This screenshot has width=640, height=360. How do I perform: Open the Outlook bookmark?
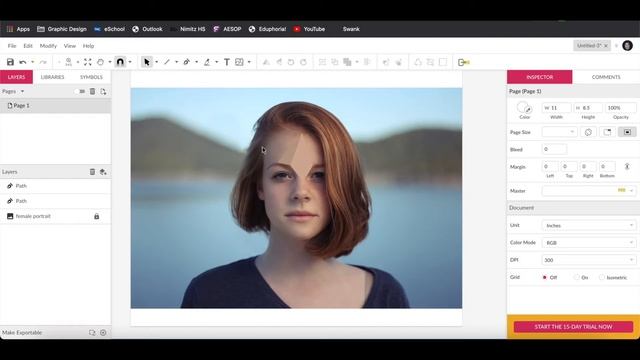coord(147,29)
